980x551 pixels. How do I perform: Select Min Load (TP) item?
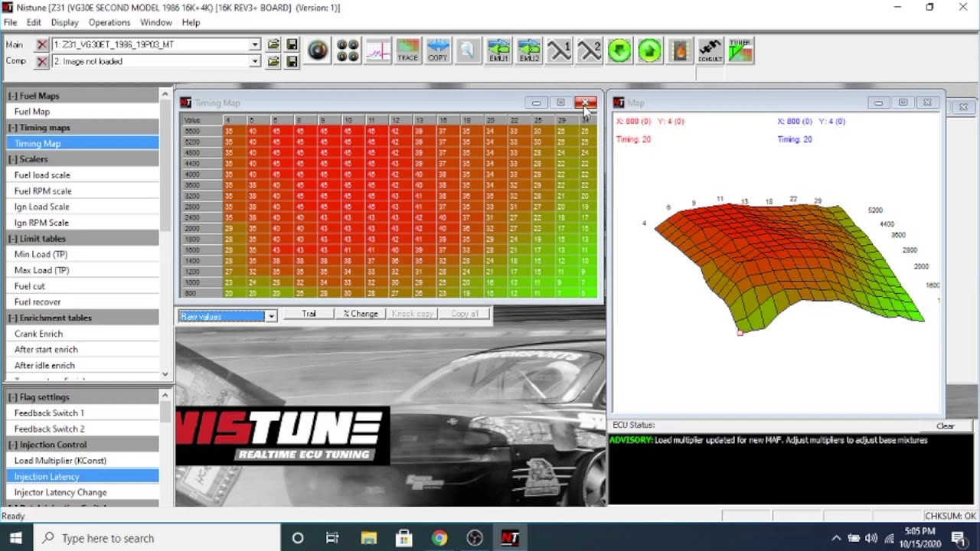pyautogui.click(x=83, y=254)
